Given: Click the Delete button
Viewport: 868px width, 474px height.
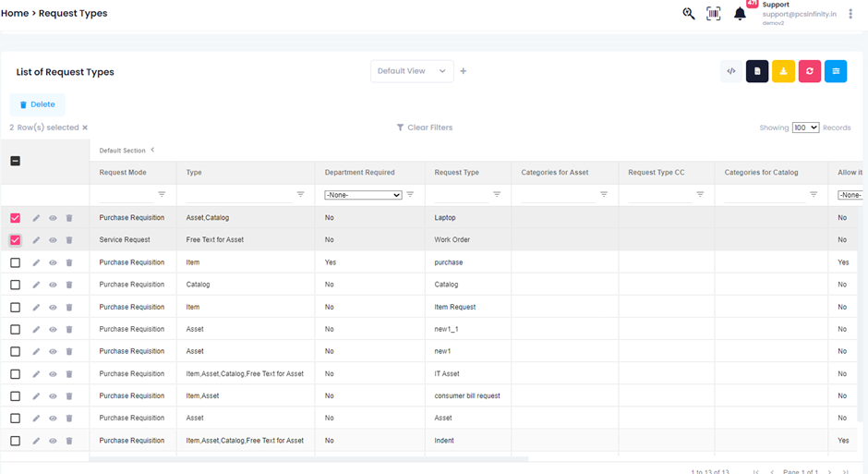Looking at the screenshot, I should point(37,104).
